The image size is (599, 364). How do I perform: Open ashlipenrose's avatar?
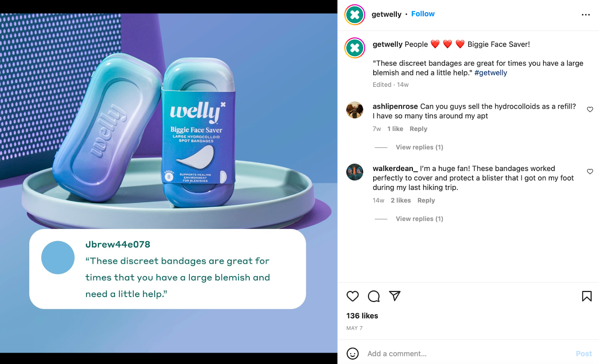(x=355, y=110)
